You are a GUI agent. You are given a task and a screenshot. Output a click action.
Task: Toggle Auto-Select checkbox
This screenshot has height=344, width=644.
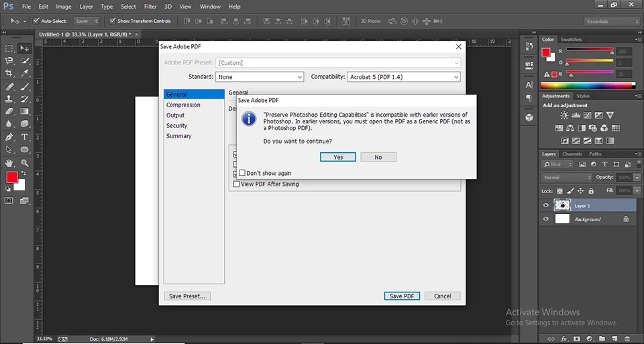(36, 21)
